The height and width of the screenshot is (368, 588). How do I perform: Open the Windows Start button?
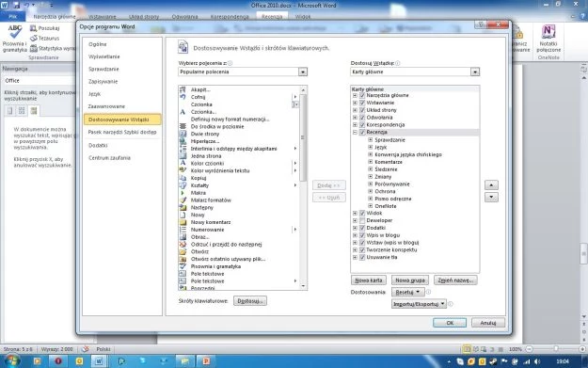click(12, 360)
